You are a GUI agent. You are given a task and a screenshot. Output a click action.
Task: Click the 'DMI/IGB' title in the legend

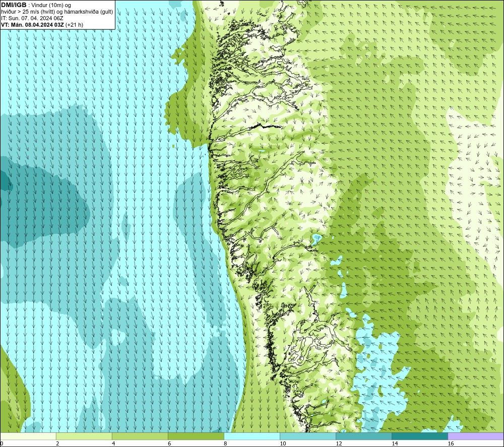[x=14, y=5]
